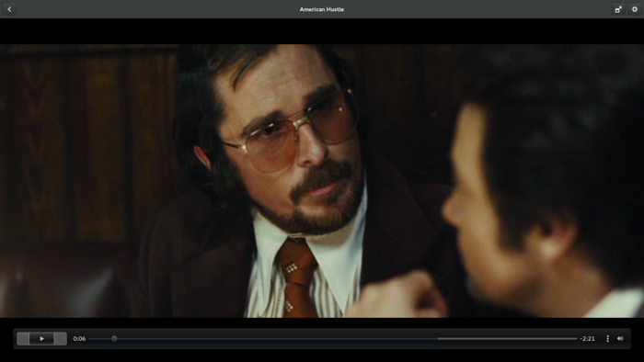
Task: Skip to previous chapter or video
Action: (x=23, y=339)
